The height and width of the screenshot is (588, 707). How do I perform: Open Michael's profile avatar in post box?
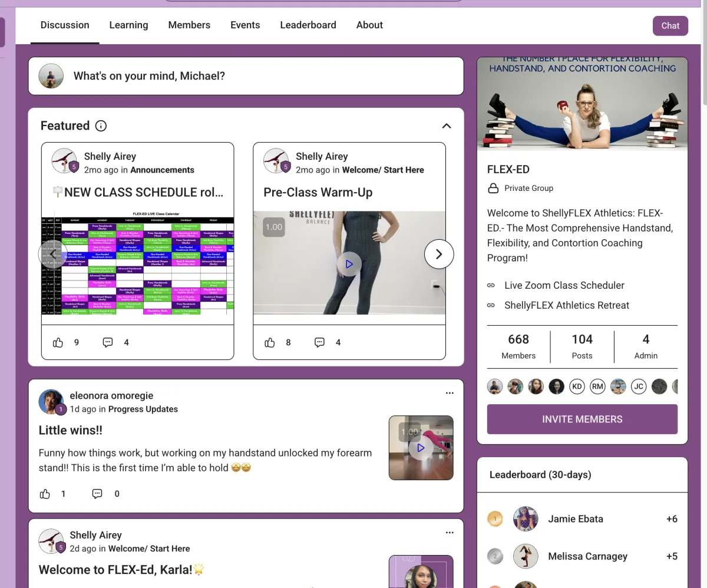51,76
